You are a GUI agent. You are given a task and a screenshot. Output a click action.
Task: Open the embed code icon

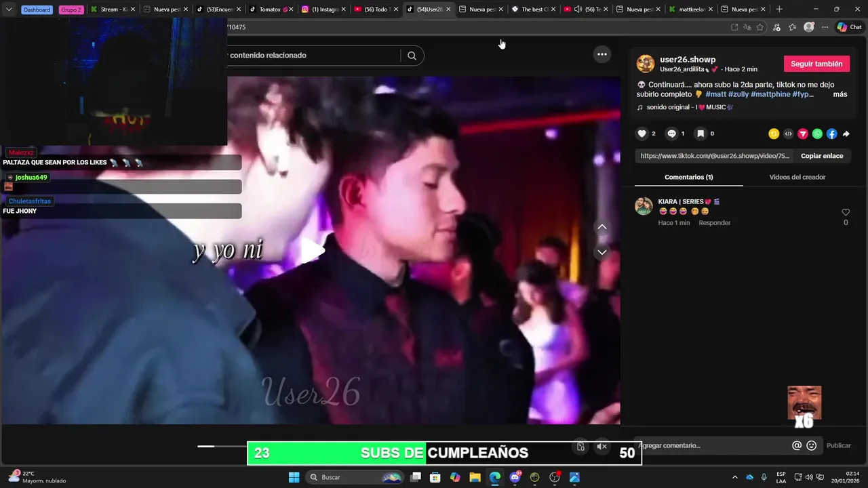pos(788,134)
